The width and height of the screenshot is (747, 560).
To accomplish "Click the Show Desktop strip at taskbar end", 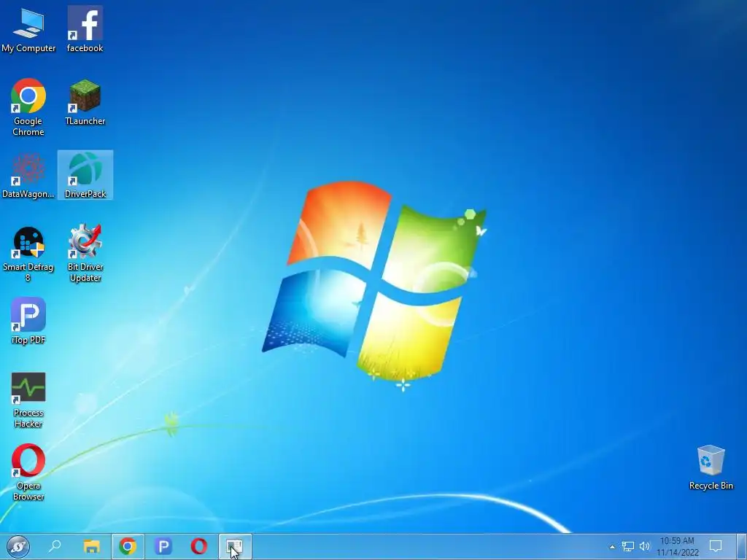I will point(742,547).
